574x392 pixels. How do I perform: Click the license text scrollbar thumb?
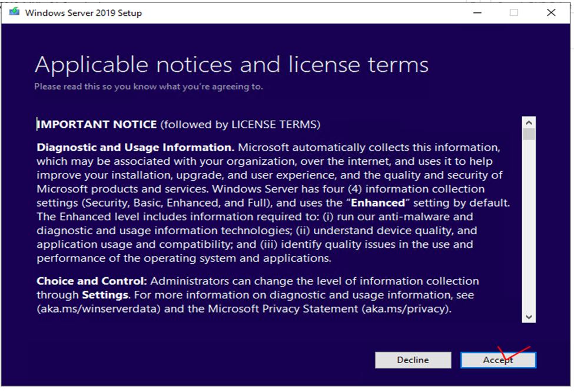[529, 135]
